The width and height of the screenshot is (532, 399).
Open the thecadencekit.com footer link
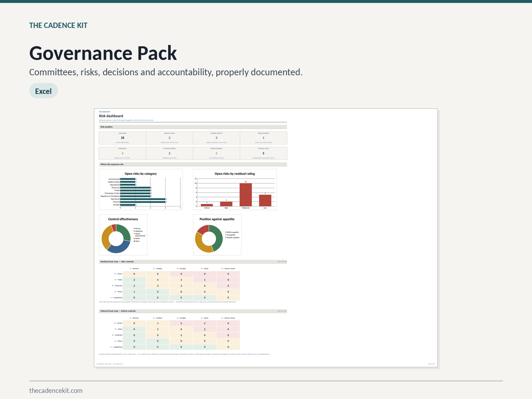(56, 390)
